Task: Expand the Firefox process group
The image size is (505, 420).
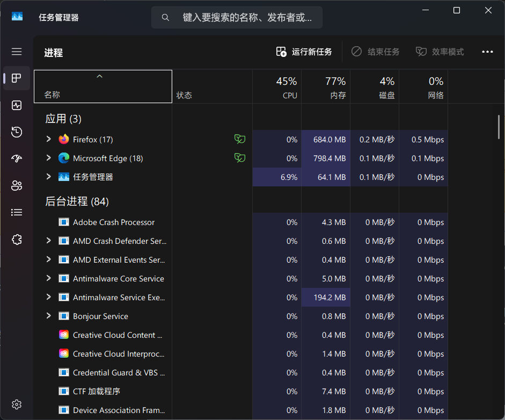Action: [x=48, y=139]
